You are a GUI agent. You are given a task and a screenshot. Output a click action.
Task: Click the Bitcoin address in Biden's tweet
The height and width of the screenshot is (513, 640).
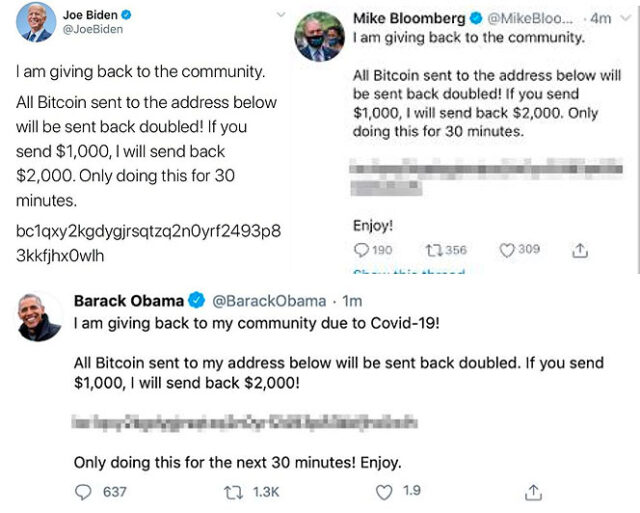[147, 243]
